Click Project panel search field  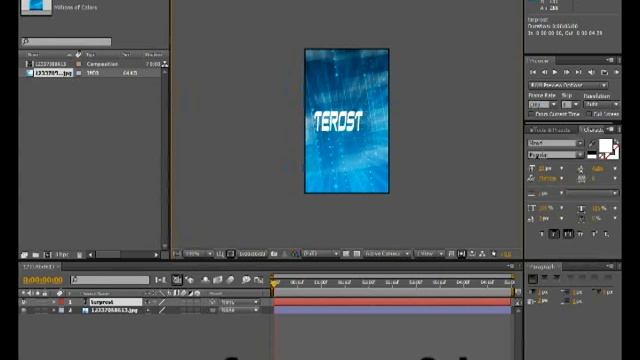(67, 42)
